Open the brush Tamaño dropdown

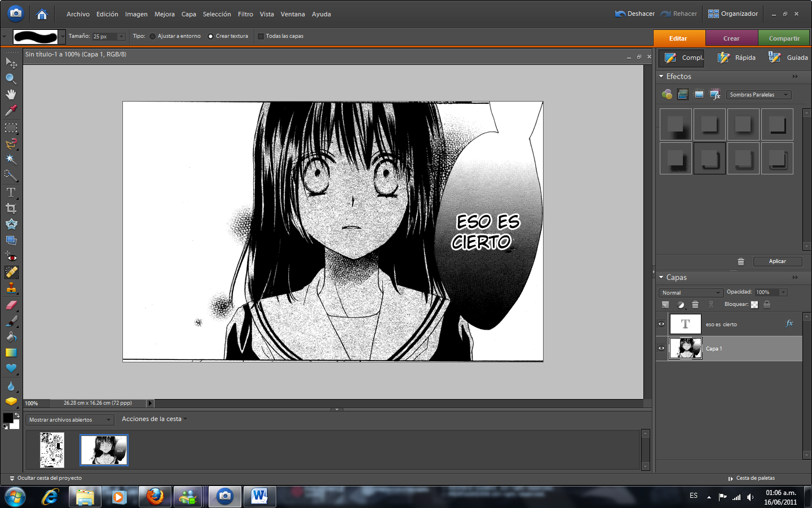120,36
